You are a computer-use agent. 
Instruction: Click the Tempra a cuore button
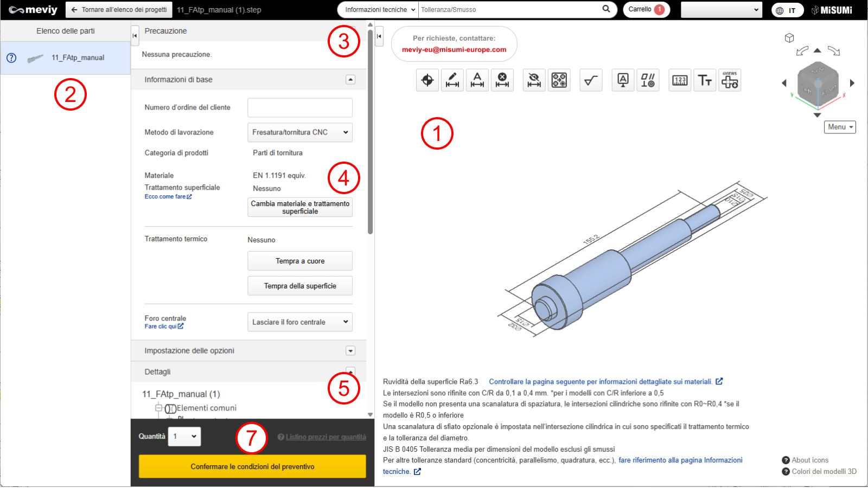tap(299, 261)
